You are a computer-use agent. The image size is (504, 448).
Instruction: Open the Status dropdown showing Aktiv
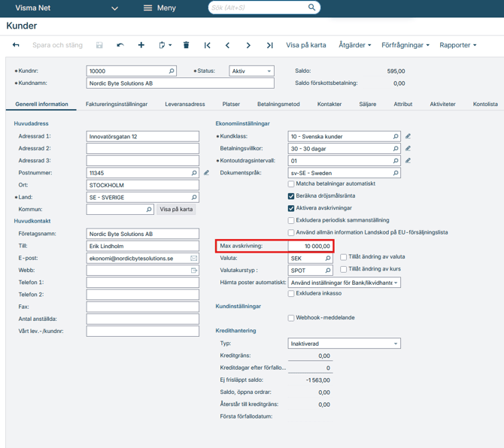(x=251, y=71)
